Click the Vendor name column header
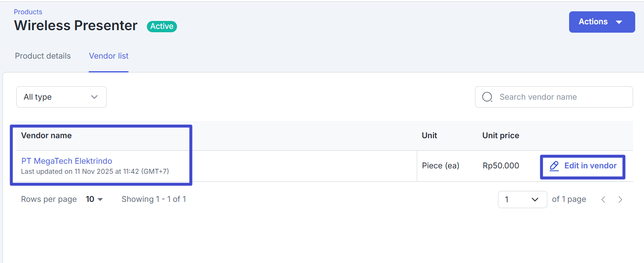The image size is (644, 263). coord(46,136)
